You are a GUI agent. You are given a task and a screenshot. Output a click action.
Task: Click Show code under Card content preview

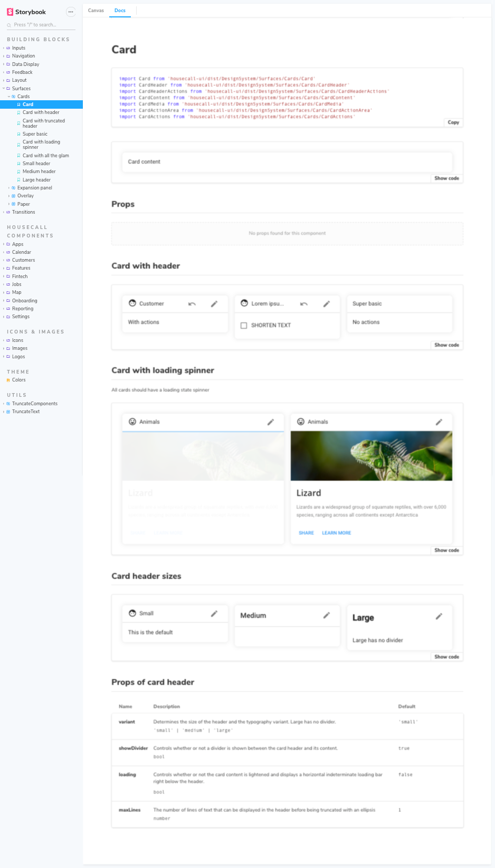446,178
